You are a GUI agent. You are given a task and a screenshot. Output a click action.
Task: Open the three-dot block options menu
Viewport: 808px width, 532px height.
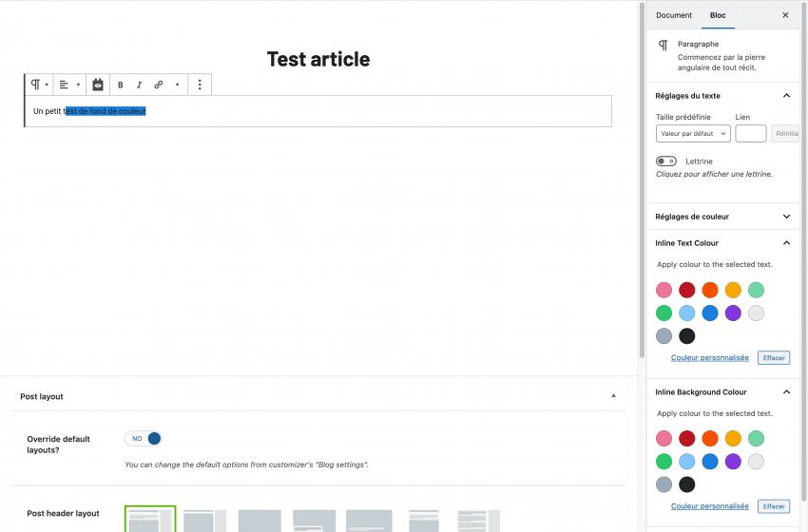(x=200, y=85)
